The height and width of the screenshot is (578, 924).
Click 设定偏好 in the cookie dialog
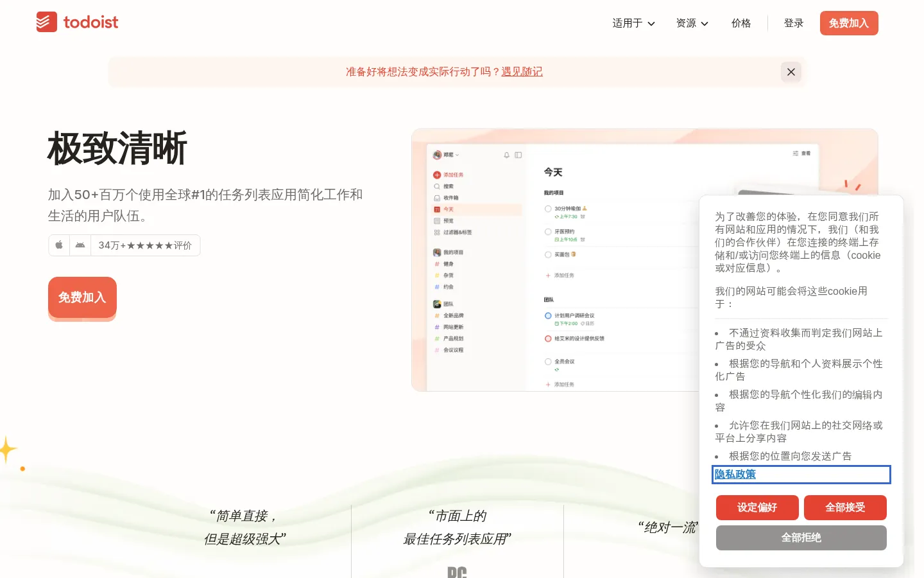[x=757, y=507]
